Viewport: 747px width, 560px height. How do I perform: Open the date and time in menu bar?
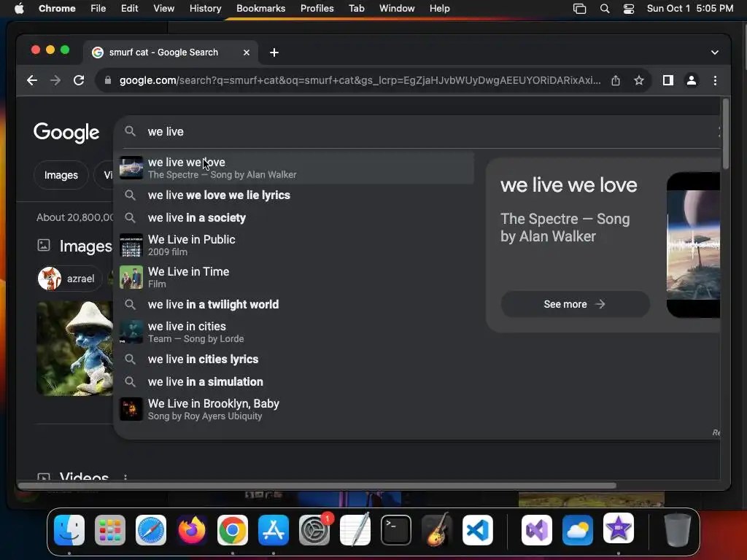pos(690,9)
